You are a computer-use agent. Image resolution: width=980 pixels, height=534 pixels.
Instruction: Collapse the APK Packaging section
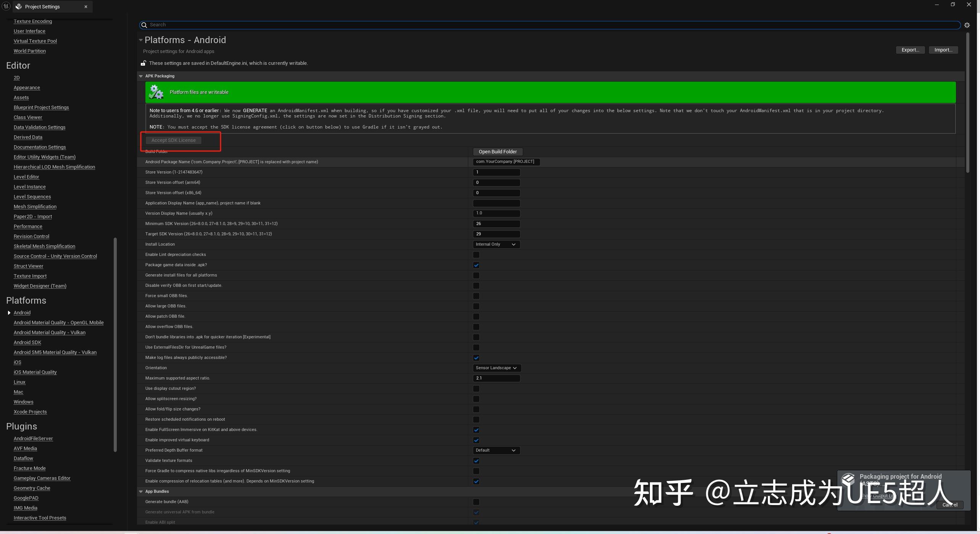click(141, 76)
